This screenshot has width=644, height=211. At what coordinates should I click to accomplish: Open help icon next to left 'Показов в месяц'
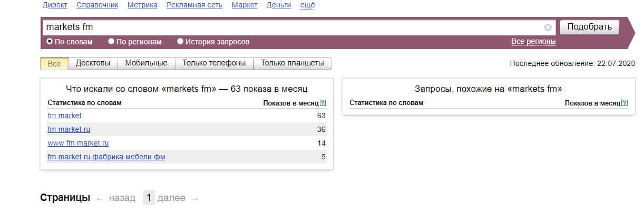pyautogui.click(x=323, y=103)
